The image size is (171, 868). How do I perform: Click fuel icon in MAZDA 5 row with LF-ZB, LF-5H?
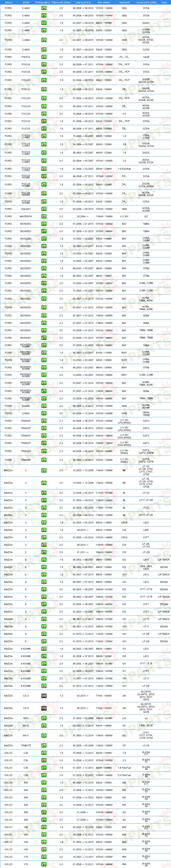coord(44,545)
